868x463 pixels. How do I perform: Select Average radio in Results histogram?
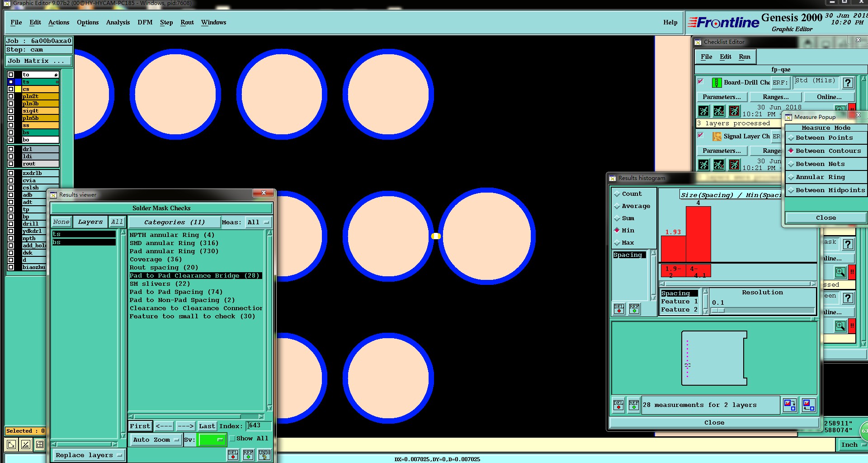tap(617, 206)
